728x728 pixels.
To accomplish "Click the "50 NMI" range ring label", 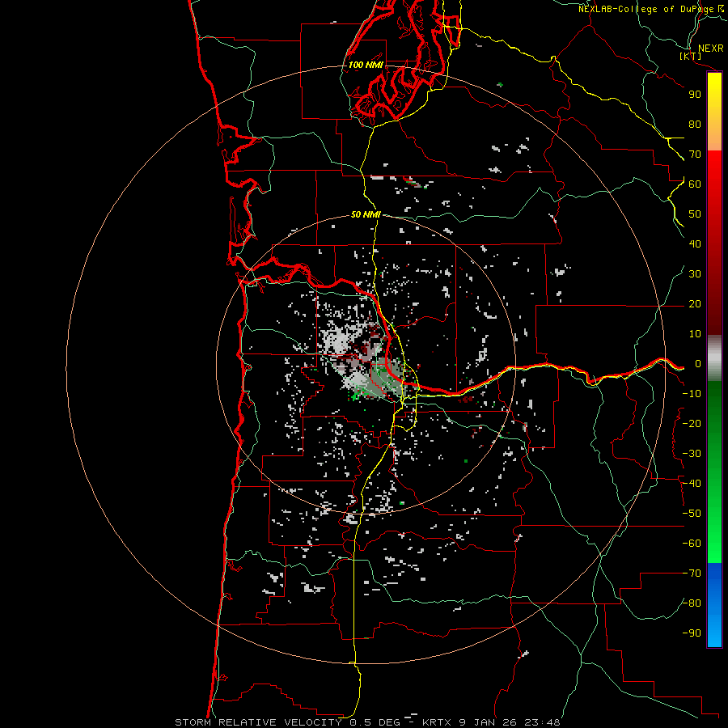I will pos(366,214).
